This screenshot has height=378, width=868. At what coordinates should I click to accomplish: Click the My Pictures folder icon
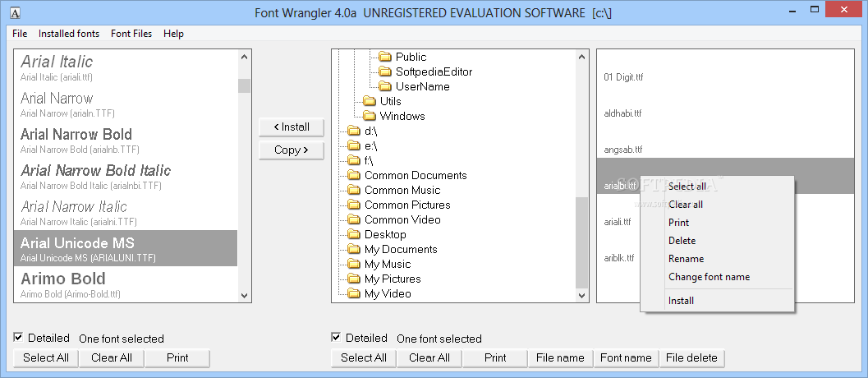[354, 279]
